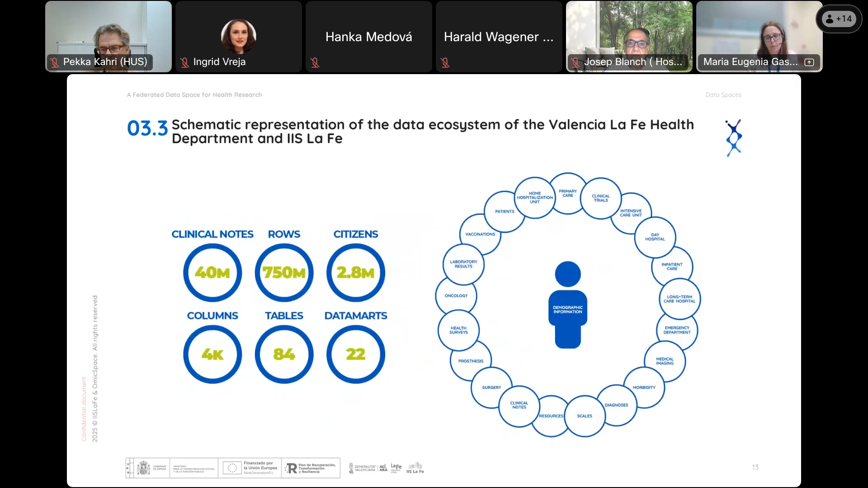Click the 750M rows circle
Viewport: 868px width, 488px height.
[x=284, y=272]
